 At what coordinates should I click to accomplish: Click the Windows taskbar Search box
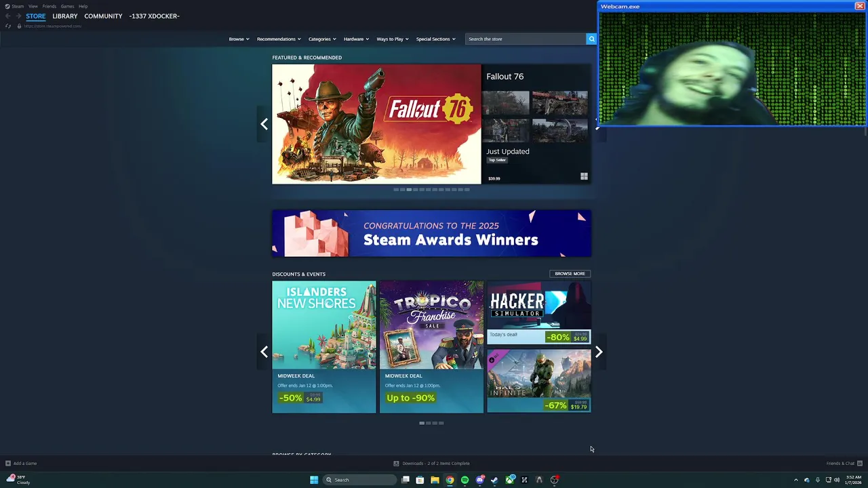[x=359, y=480]
